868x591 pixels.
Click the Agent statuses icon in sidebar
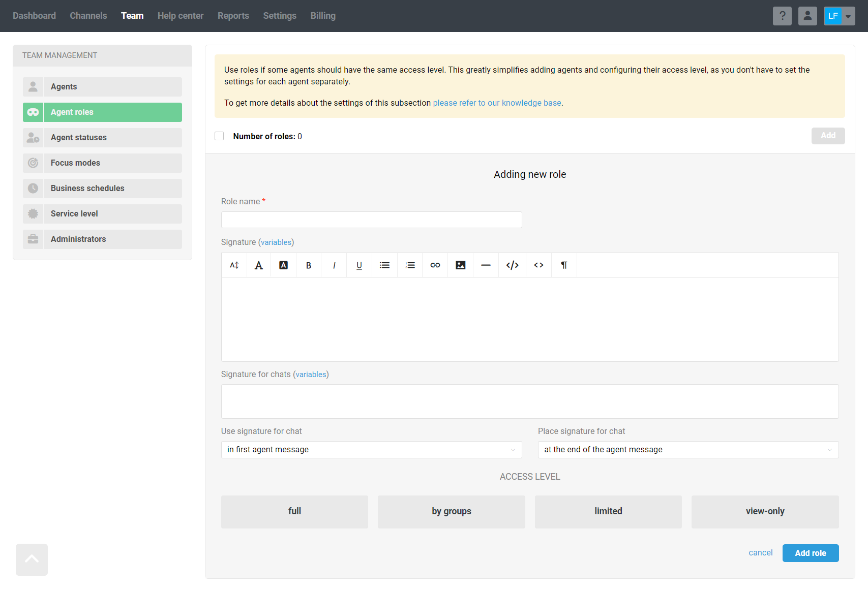pyautogui.click(x=33, y=138)
